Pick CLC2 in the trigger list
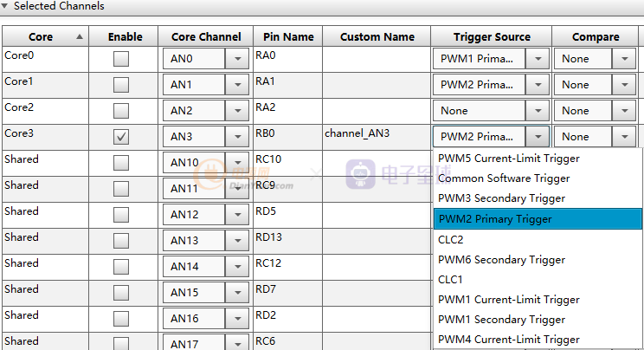644x350 pixels. pos(451,239)
